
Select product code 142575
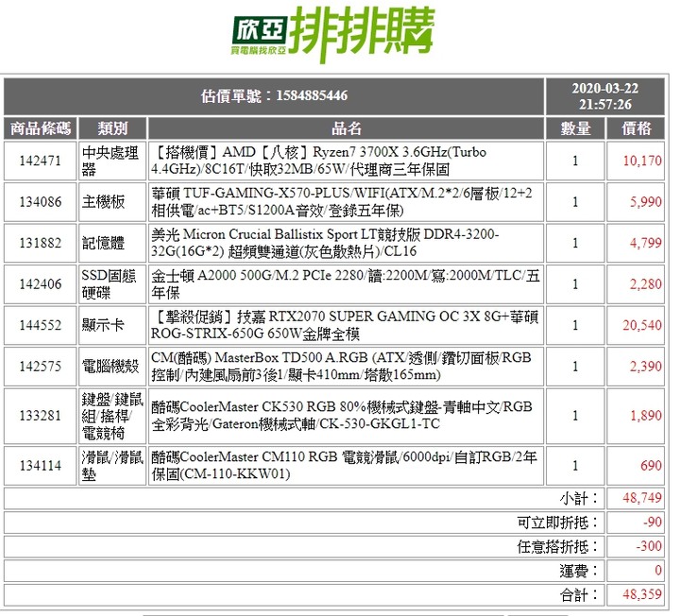pyautogui.click(x=41, y=367)
